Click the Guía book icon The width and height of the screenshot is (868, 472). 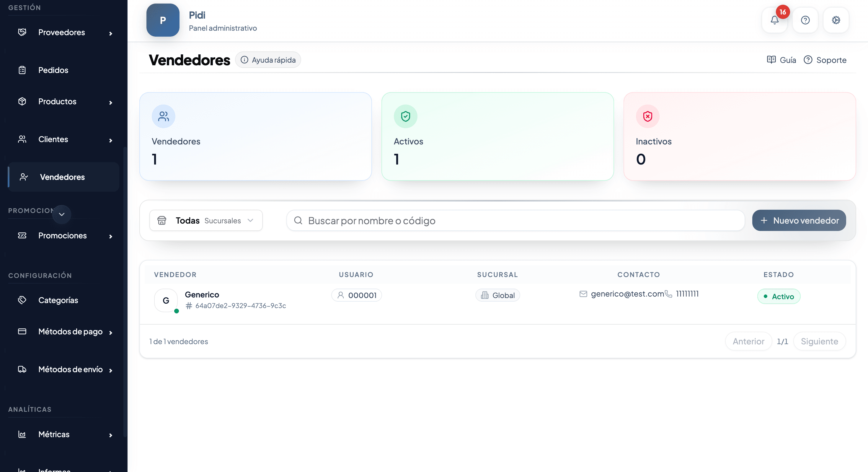tap(771, 60)
